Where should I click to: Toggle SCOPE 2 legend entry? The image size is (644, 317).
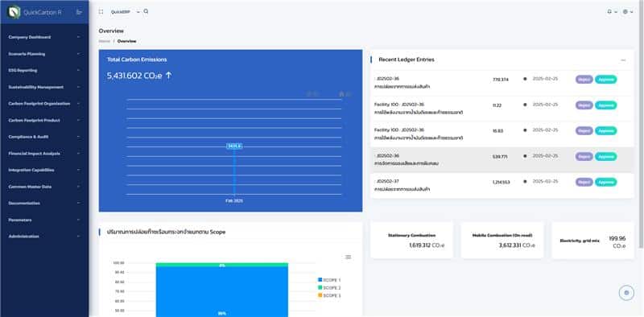click(329, 288)
